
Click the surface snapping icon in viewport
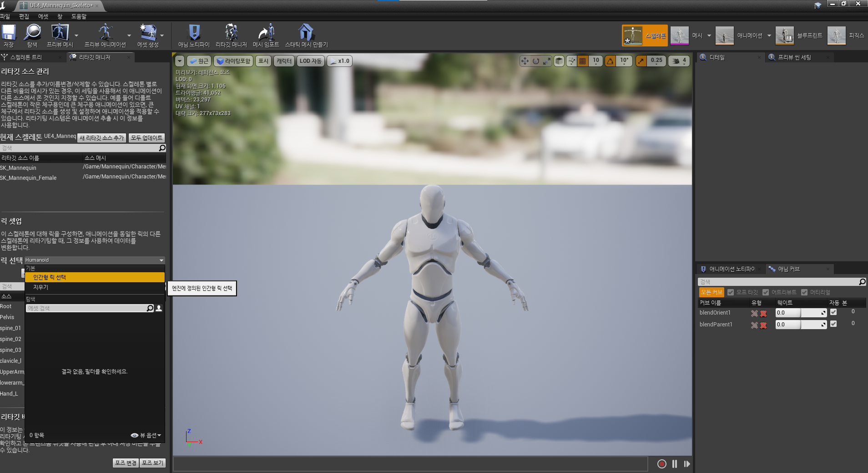point(572,61)
